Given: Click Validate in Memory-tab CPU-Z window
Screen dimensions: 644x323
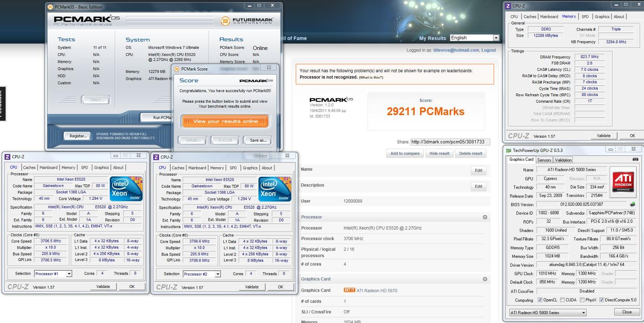Looking at the screenshot, I should click(x=603, y=136).
